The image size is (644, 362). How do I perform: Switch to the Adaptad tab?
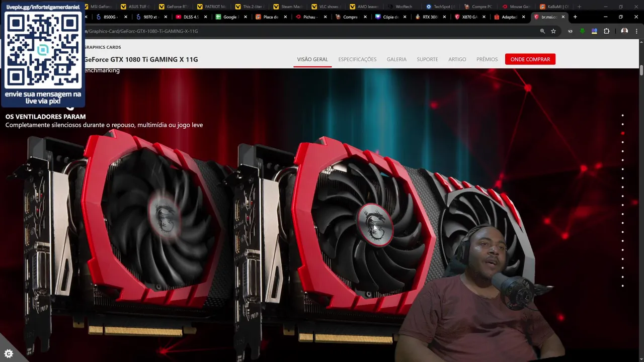click(509, 17)
